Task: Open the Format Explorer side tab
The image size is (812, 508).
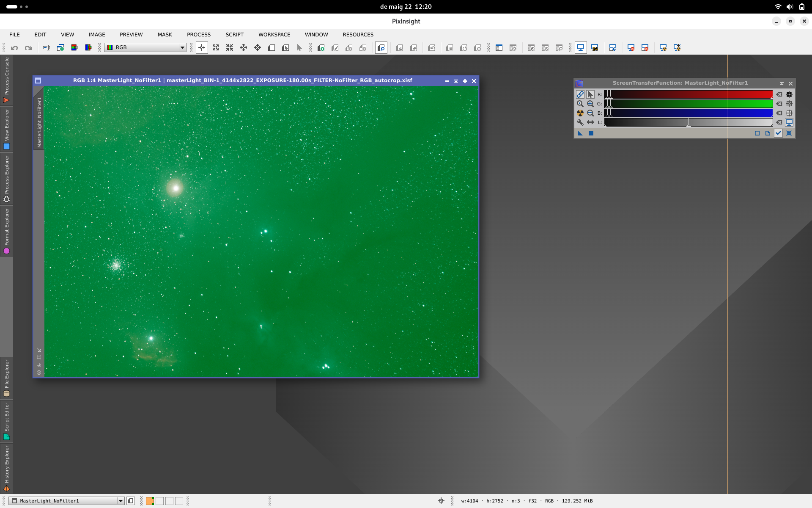Action: pyautogui.click(x=6, y=231)
